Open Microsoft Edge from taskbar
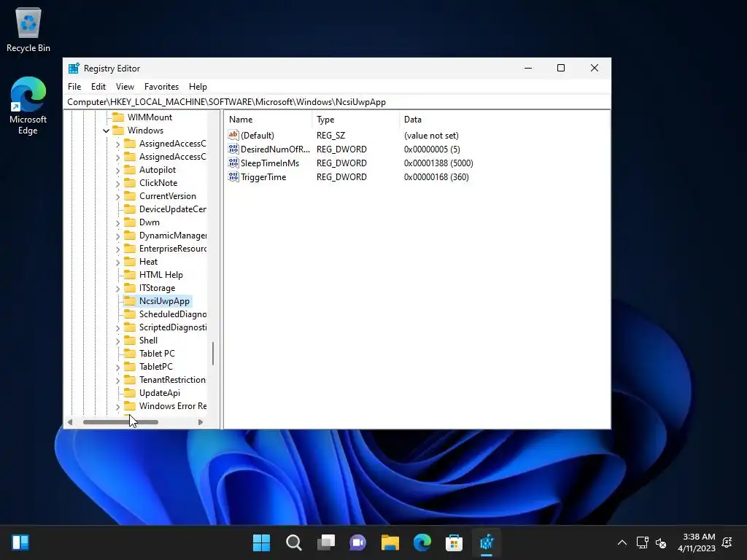Viewport: 747px width, 560px height. [422, 542]
